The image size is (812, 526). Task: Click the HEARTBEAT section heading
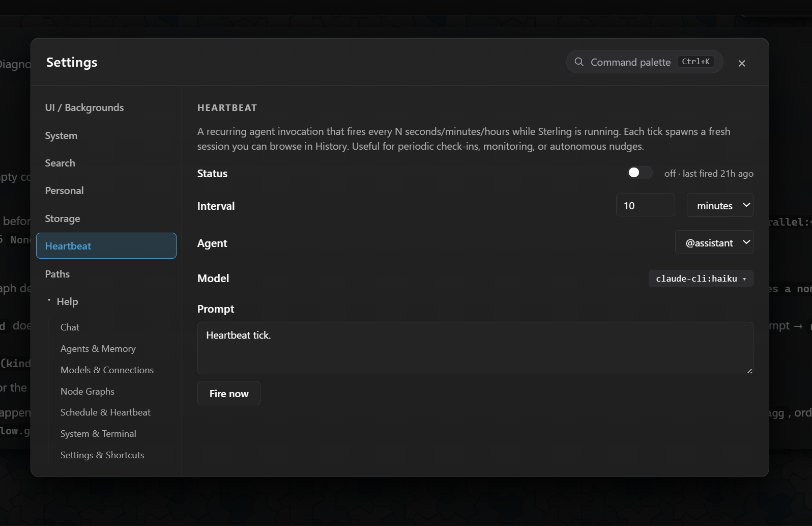pyautogui.click(x=227, y=108)
